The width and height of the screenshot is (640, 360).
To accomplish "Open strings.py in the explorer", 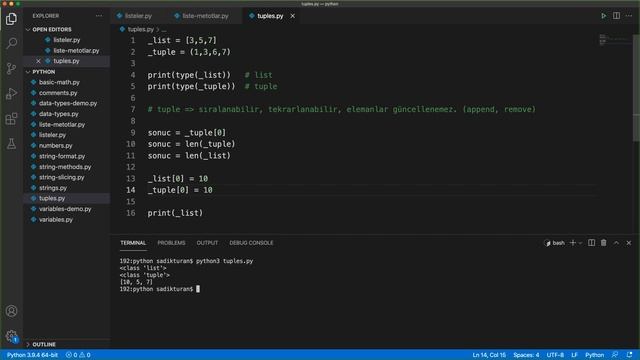I will [53, 188].
